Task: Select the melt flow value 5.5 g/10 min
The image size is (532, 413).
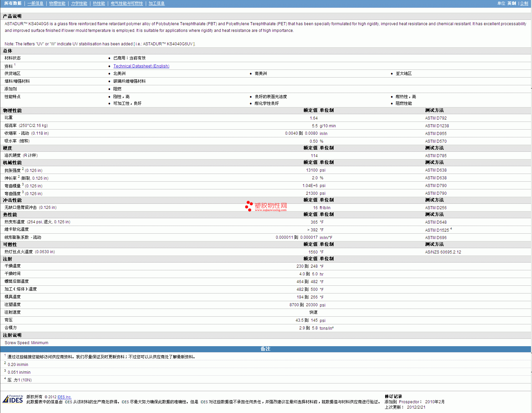Action: click(324, 126)
